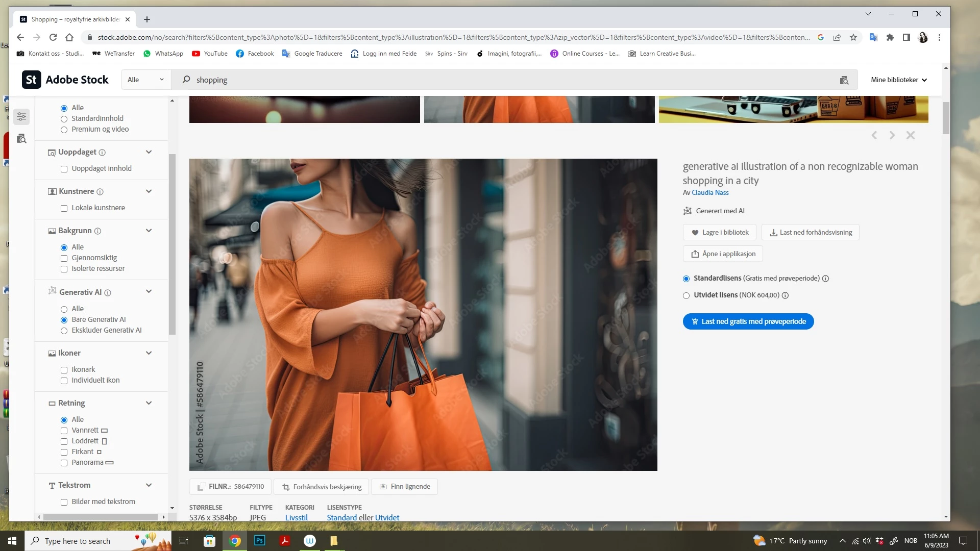Open the Claudia Nass author link

click(x=710, y=193)
